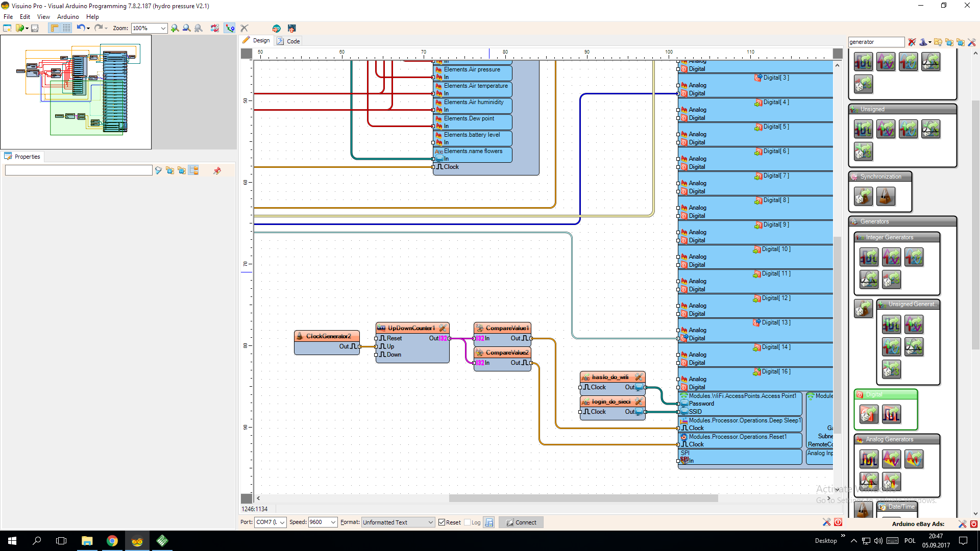
Task: Click the pin icon in Properties panel
Action: click(x=217, y=170)
